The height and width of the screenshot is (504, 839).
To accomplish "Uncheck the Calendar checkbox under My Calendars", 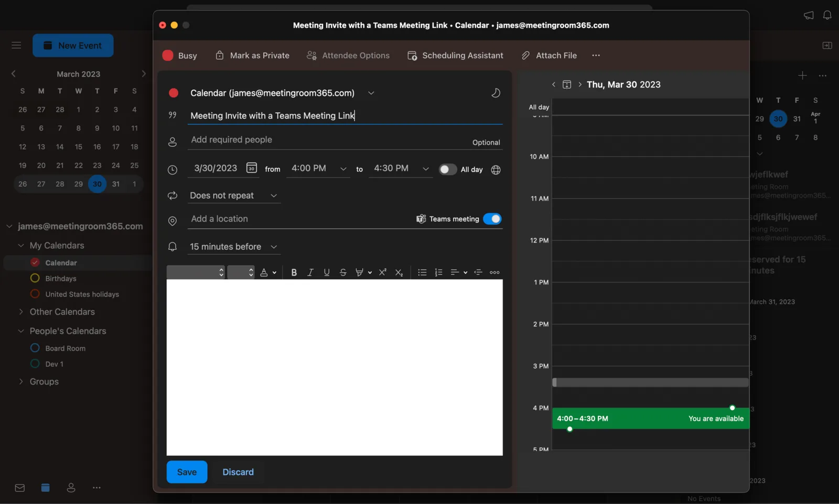I will point(35,262).
